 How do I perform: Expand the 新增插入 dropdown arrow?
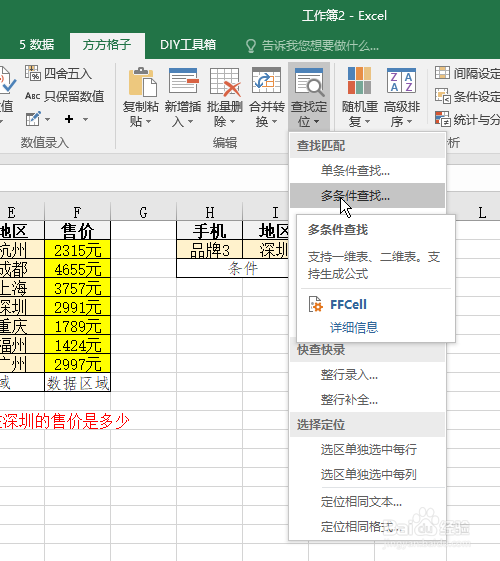[190, 122]
